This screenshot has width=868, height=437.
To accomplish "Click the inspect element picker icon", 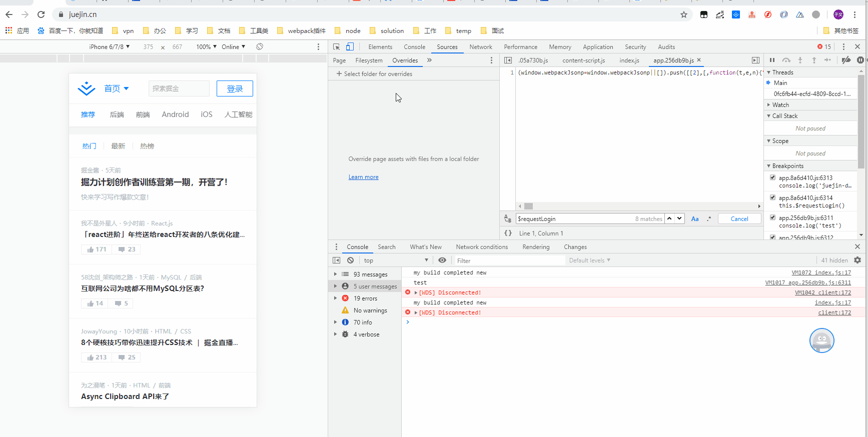I will coord(337,46).
